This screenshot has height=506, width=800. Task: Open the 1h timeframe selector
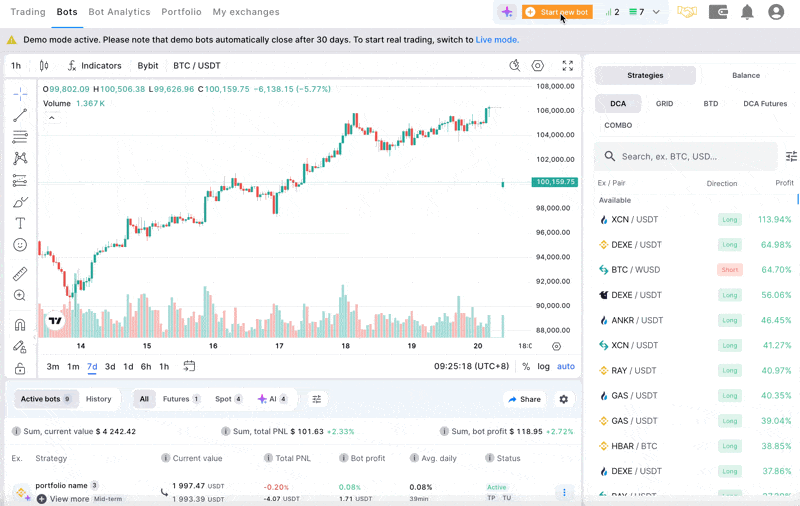click(x=16, y=66)
